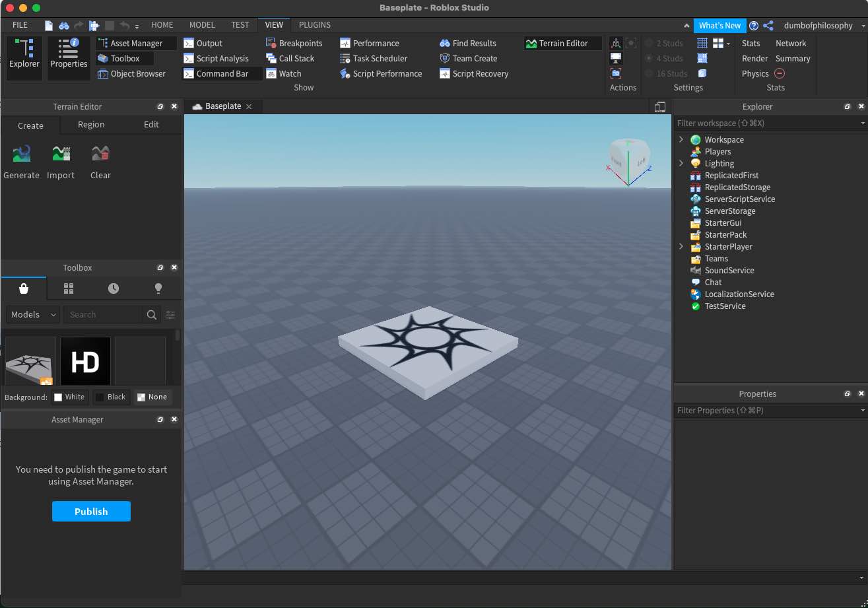Open dumbofphilosophy account dropdown
This screenshot has width=868, height=608.
(823, 26)
